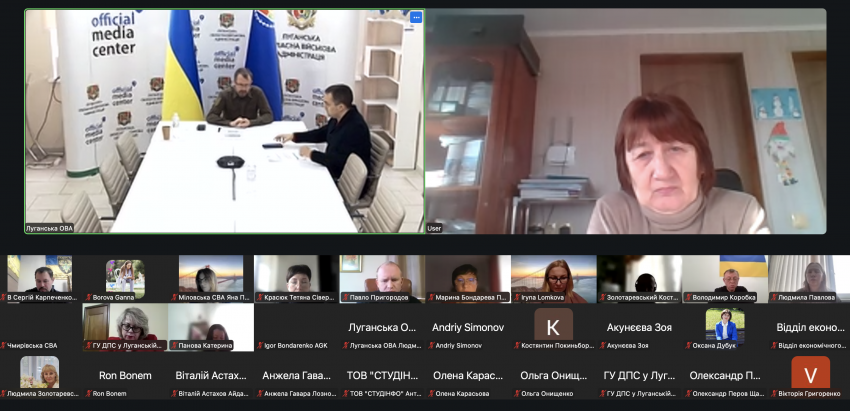Click muted mic icon beside Andriy Simonov label

pos(432,345)
